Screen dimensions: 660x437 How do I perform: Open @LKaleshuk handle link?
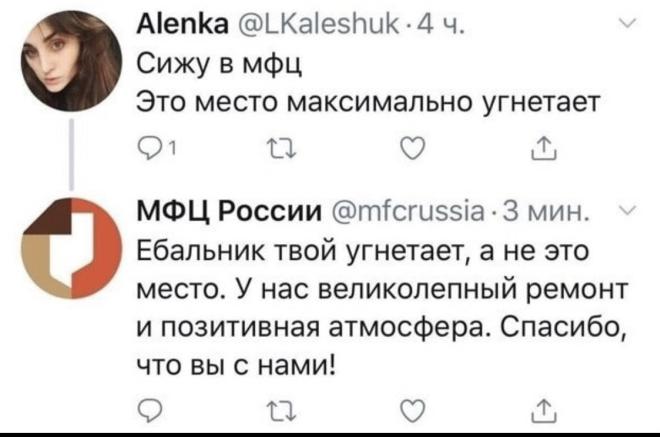[x=319, y=25]
